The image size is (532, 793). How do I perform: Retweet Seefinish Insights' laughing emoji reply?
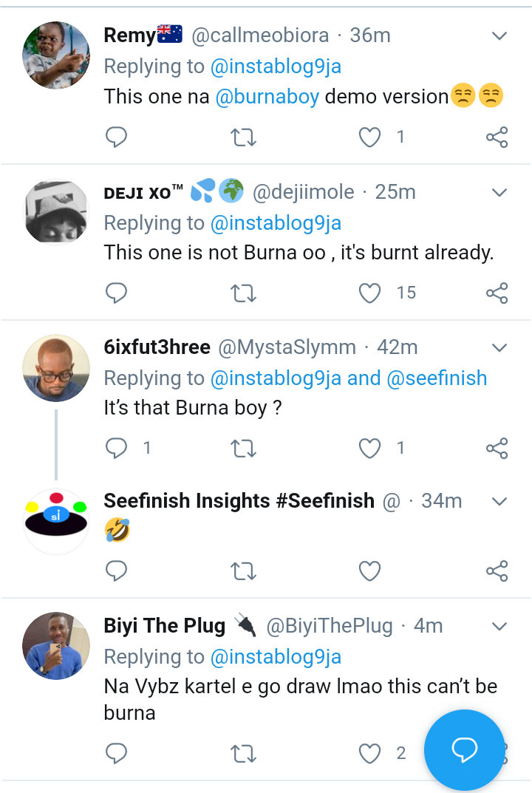[x=243, y=571]
